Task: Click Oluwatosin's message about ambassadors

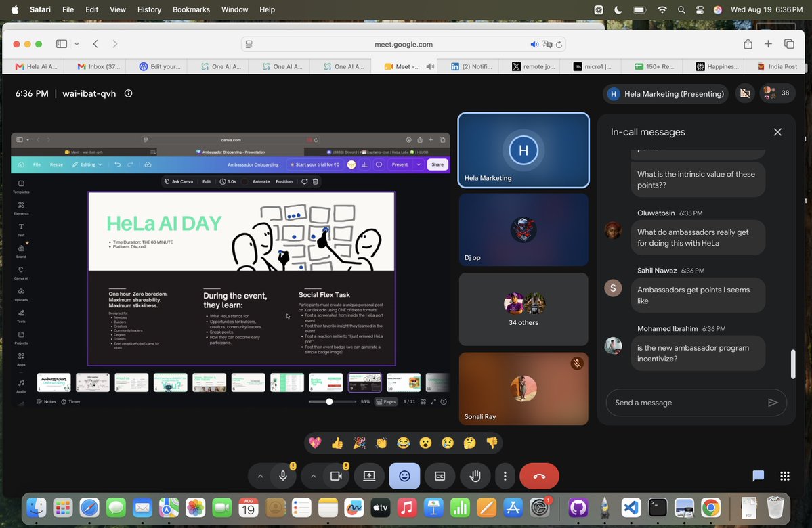Action: (698, 238)
